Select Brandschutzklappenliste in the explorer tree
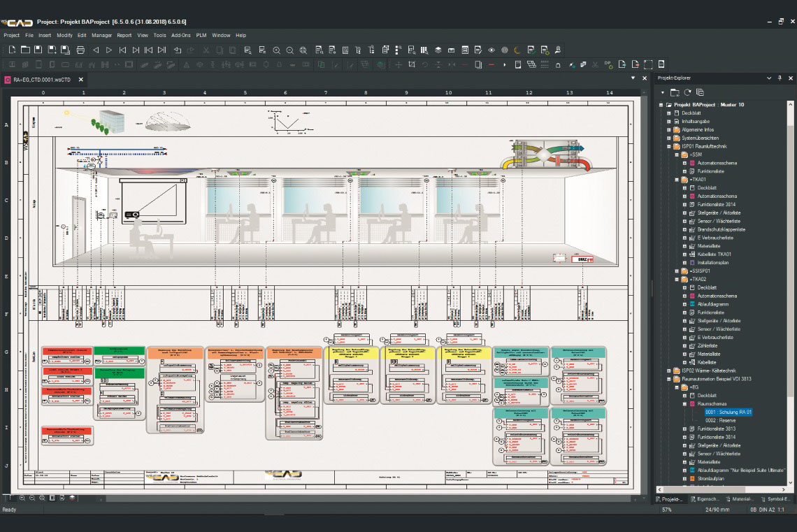 (721, 229)
